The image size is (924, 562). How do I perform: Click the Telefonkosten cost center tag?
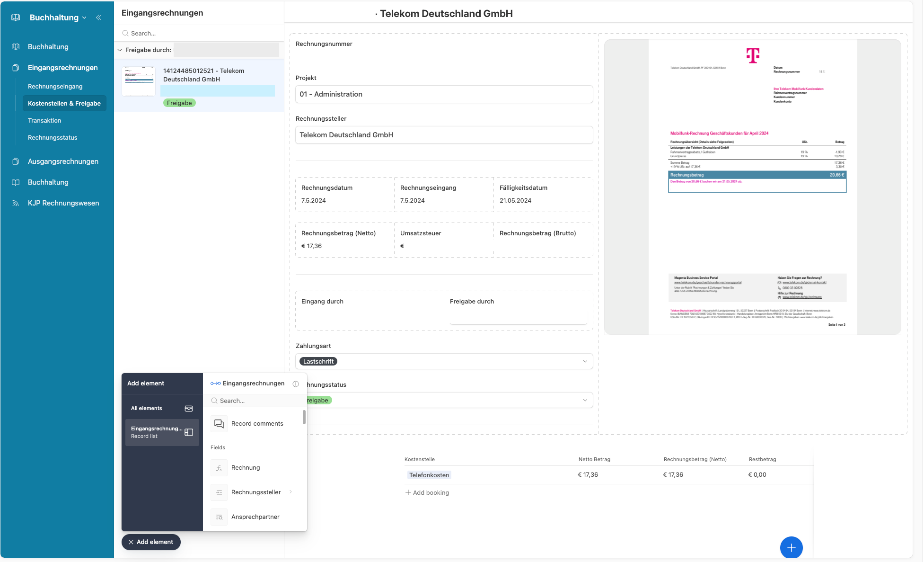click(x=429, y=475)
